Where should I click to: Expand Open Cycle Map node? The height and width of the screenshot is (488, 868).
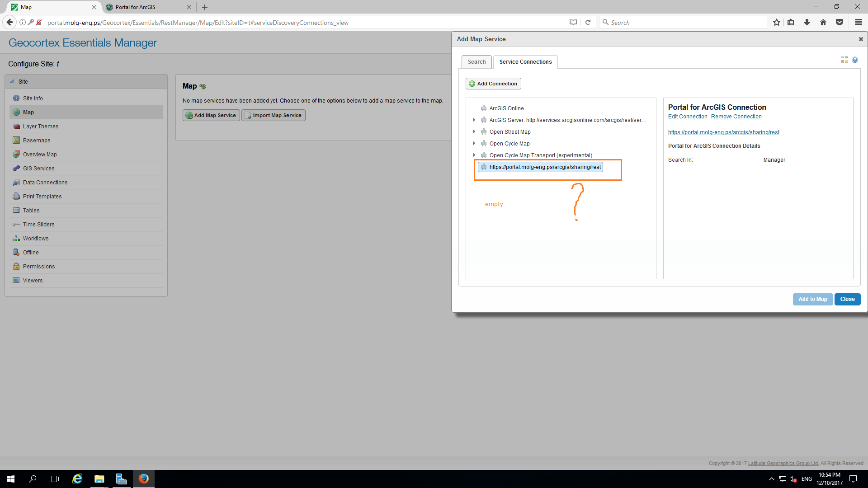click(x=474, y=144)
